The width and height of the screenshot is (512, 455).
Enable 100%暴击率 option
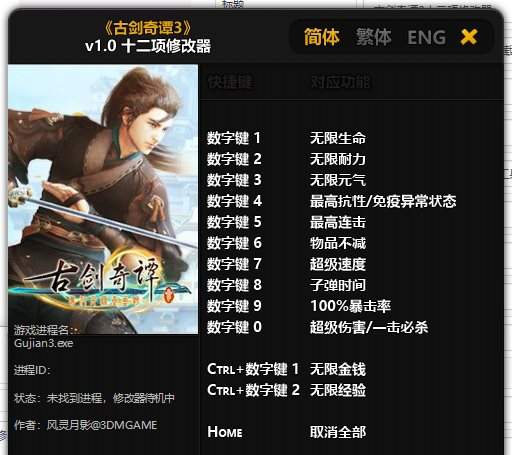[x=350, y=306]
